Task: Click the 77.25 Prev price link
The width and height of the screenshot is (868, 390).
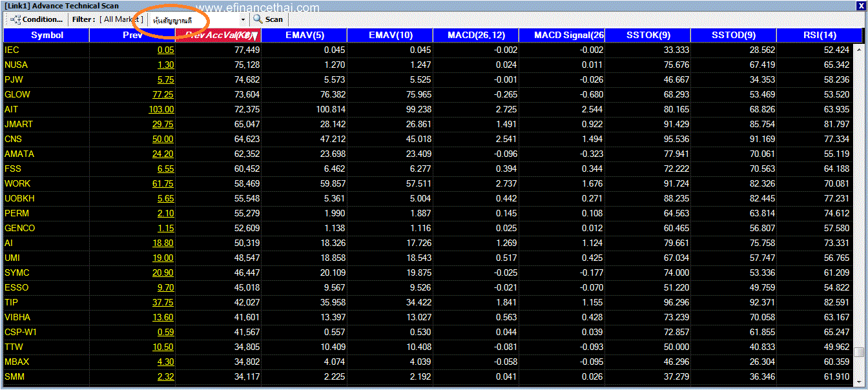Action: pyautogui.click(x=163, y=94)
